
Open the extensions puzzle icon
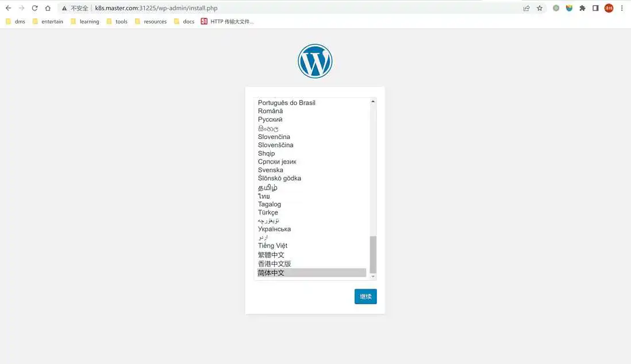click(x=582, y=8)
